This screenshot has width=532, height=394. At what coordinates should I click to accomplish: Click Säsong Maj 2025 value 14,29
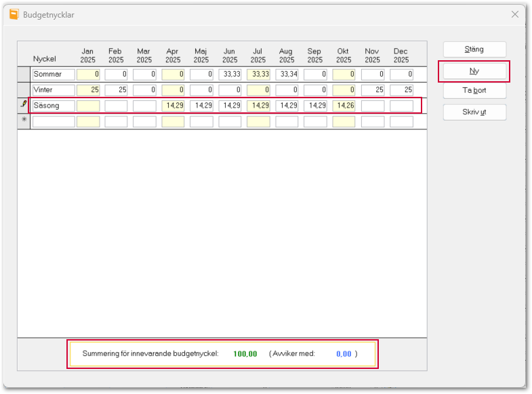(201, 106)
